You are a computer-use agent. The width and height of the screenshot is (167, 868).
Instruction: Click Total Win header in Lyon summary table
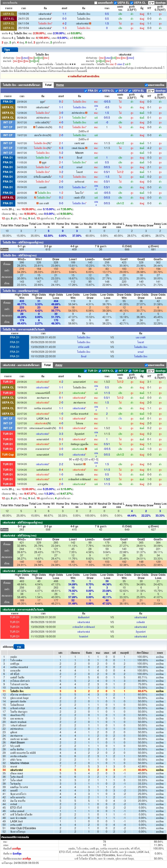pos(7,226)
